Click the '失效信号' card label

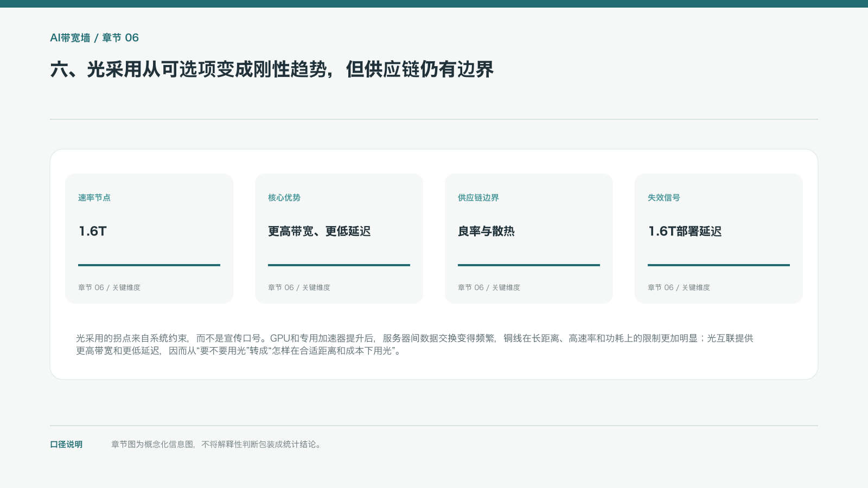coord(664,197)
